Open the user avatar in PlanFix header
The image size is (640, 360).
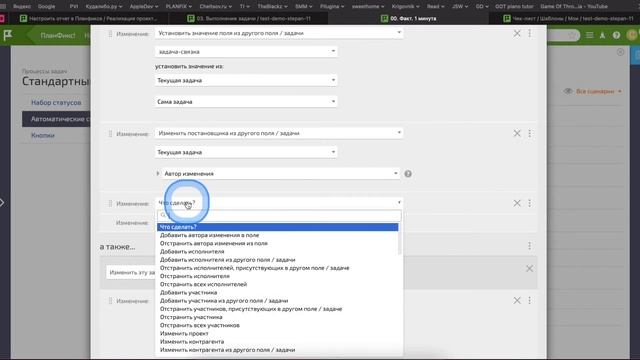tap(632, 35)
